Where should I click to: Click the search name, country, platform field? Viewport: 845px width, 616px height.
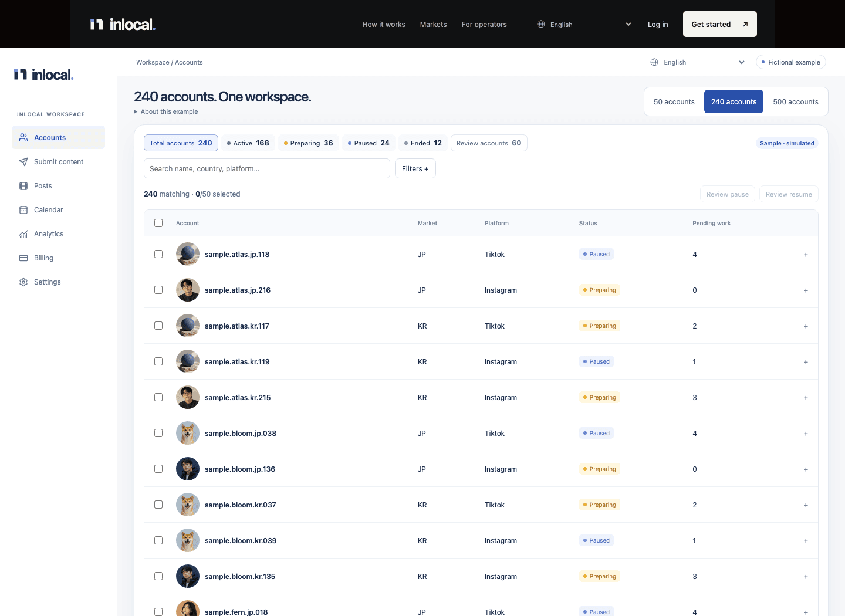click(267, 168)
